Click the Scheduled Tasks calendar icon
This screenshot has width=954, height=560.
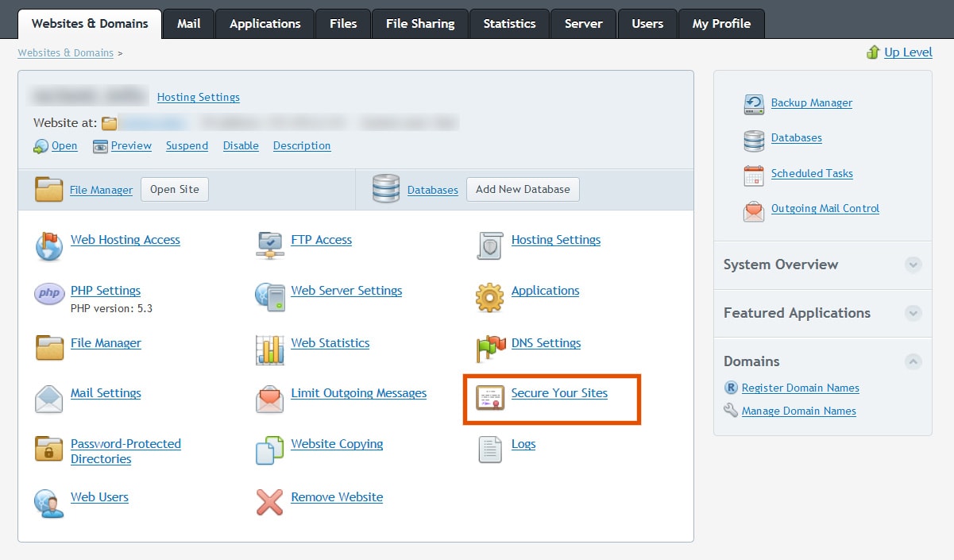pos(753,175)
